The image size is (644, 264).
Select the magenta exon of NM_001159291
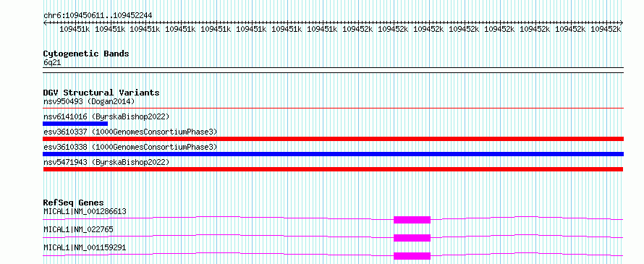(412, 256)
